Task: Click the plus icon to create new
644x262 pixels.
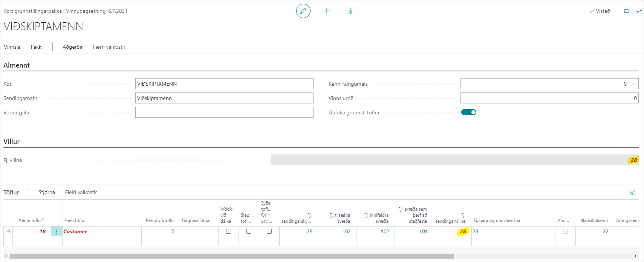Action: (x=327, y=11)
